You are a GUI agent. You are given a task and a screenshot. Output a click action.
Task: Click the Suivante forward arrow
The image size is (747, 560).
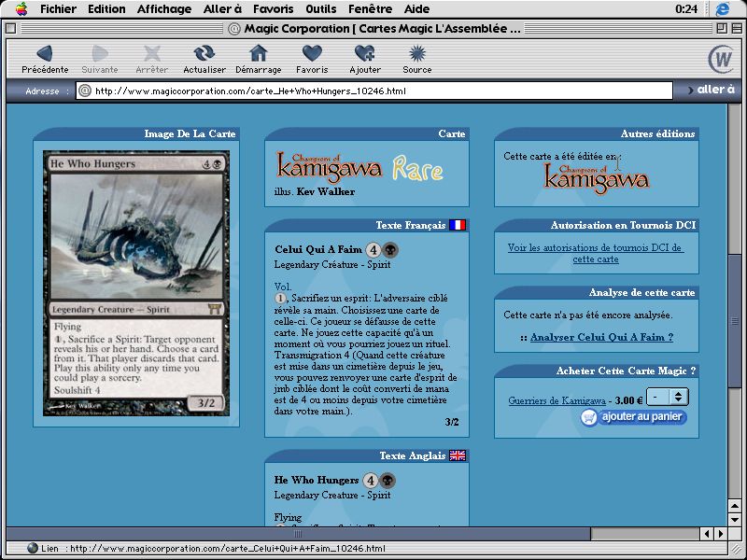100,59
